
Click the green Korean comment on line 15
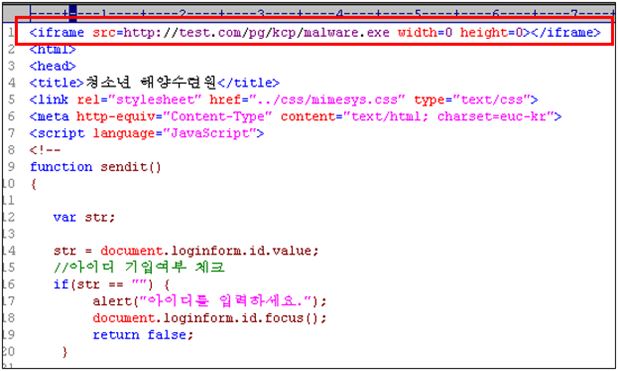pyautogui.click(x=139, y=267)
